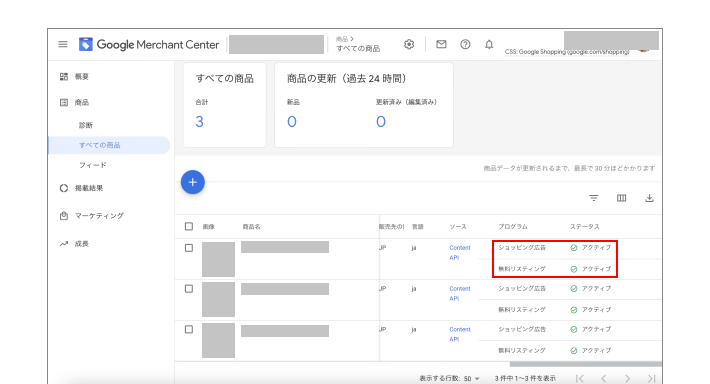Click the ステータス column header
Viewport: 710px width, 384px height.
[x=585, y=226]
